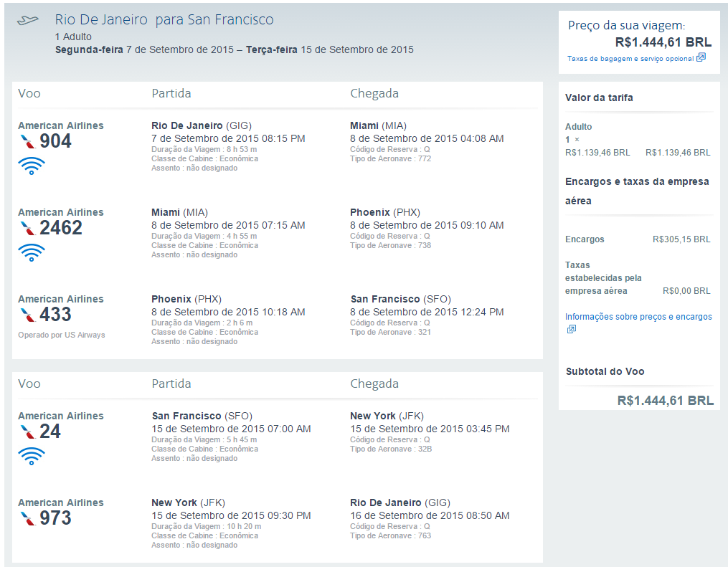Screen dimensions: 728x567
Task: Click 'Phoenix (PHX)' arrival of flight 2462
Action: (385, 212)
